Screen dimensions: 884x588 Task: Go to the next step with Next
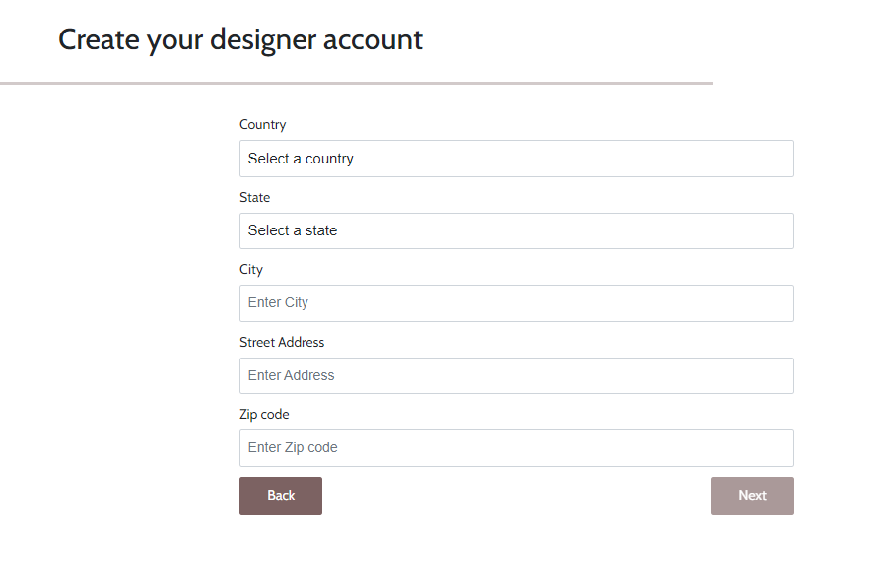point(752,495)
